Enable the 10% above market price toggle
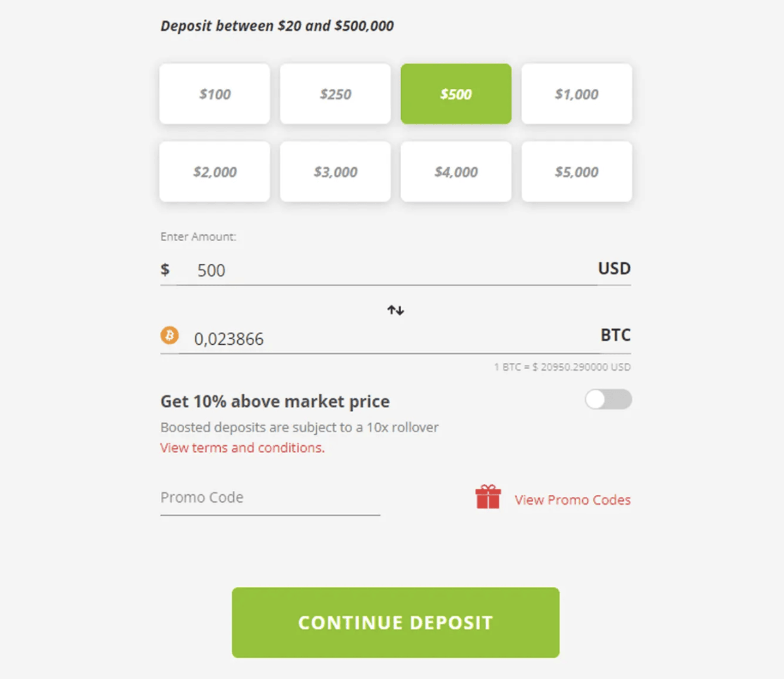784x679 pixels. pos(608,400)
